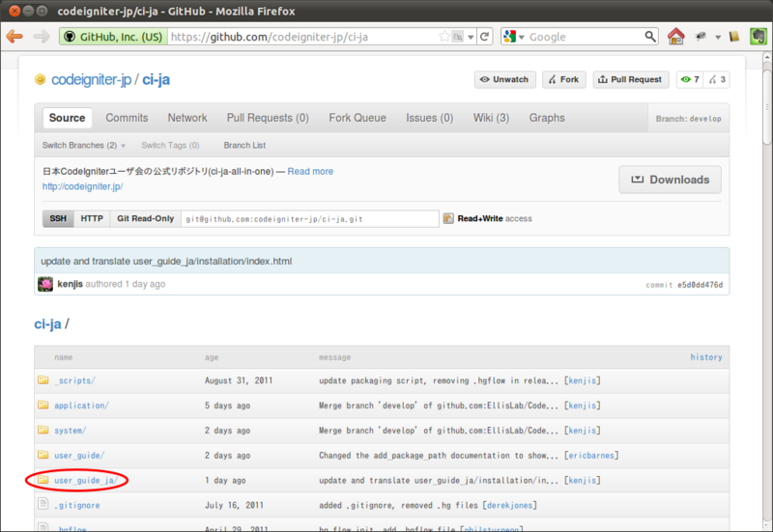Open the _scripts/ folder link
This screenshot has height=532, width=773.
pyautogui.click(x=75, y=380)
